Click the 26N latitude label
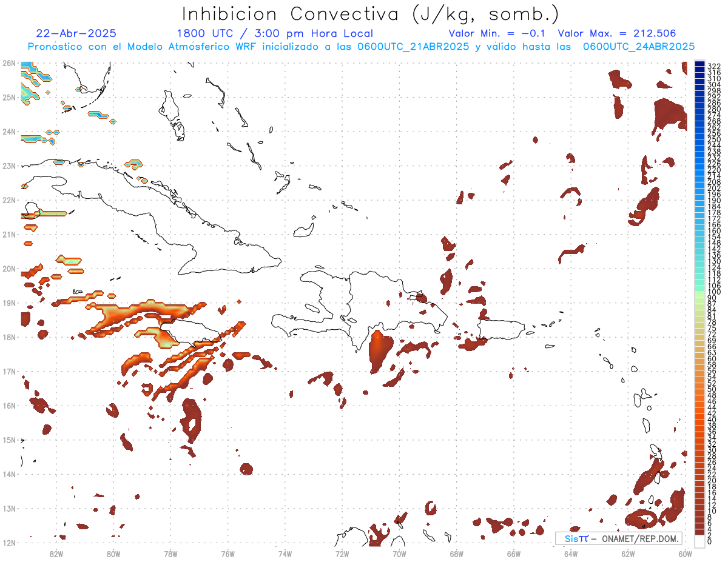 pos(9,63)
